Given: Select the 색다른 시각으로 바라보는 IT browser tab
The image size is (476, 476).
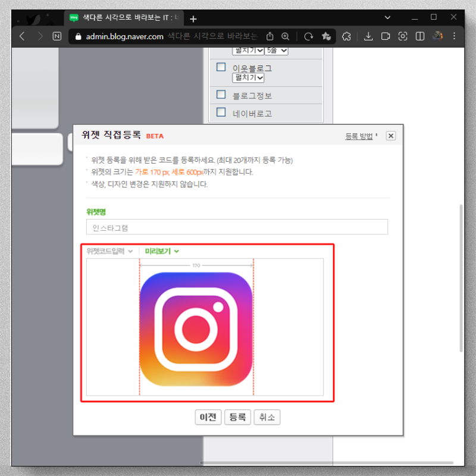Looking at the screenshot, I should coord(124,18).
